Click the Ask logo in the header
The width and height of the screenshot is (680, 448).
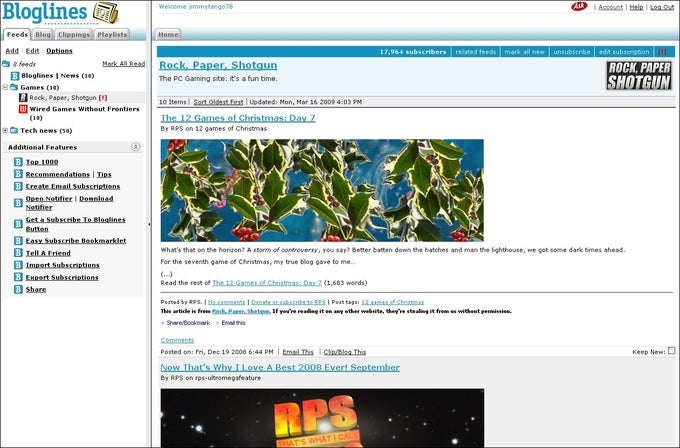(579, 6)
